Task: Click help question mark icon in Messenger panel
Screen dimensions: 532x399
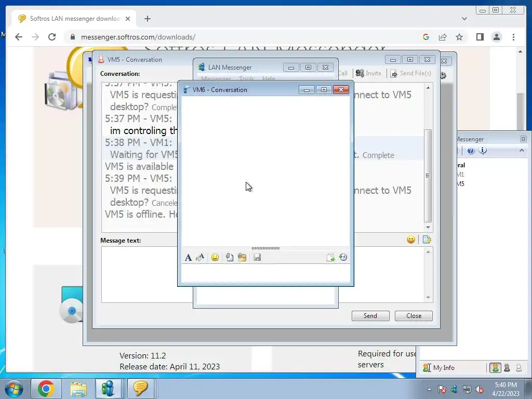Action: [471, 151]
